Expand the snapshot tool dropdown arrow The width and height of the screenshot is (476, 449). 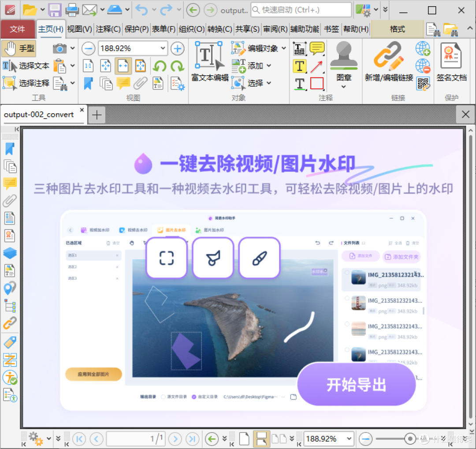click(73, 48)
